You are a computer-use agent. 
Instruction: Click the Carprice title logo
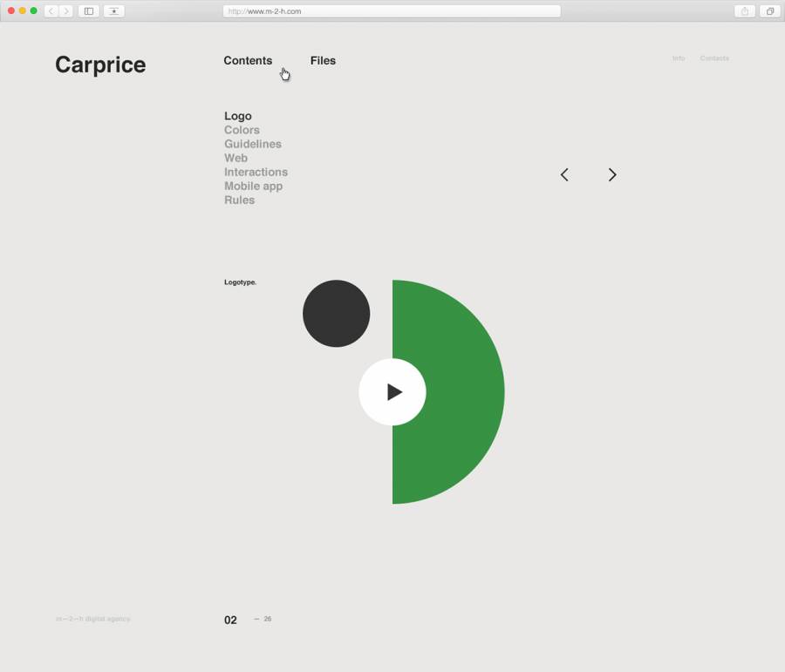pos(100,65)
